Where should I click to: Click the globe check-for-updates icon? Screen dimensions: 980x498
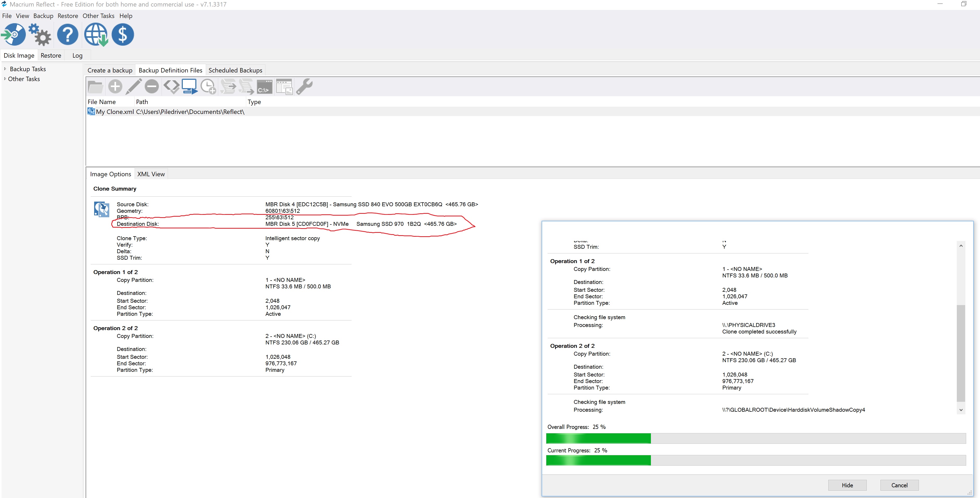pyautogui.click(x=96, y=35)
